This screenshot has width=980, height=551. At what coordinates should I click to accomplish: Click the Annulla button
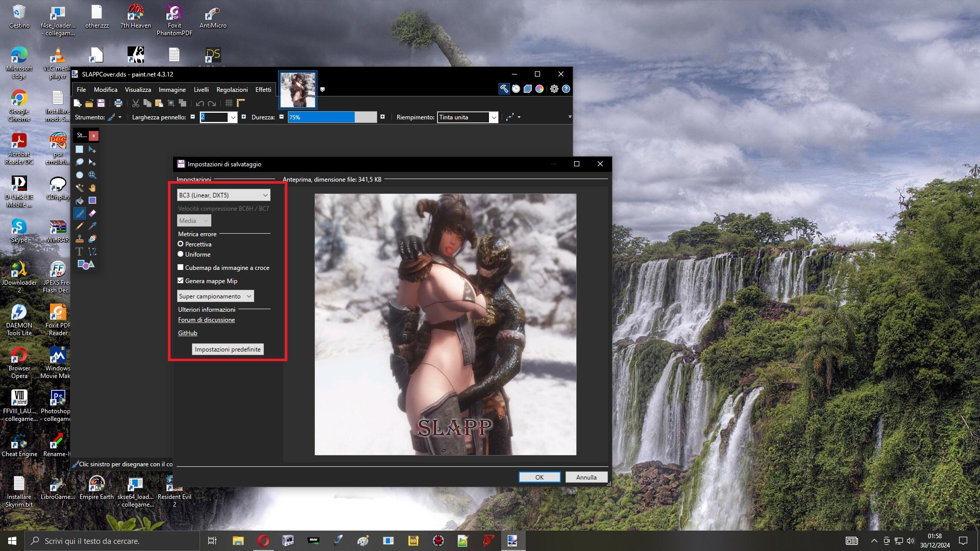(586, 477)
